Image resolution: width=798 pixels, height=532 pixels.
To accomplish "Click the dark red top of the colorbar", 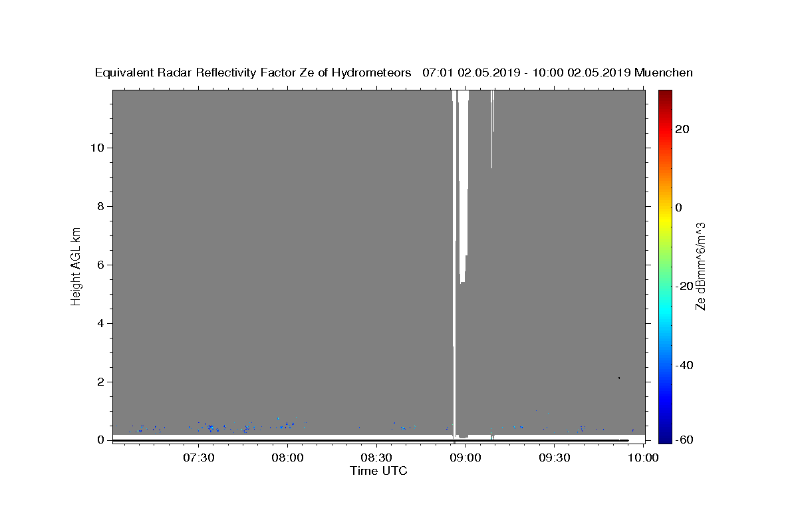I will [x=665, y=95].
